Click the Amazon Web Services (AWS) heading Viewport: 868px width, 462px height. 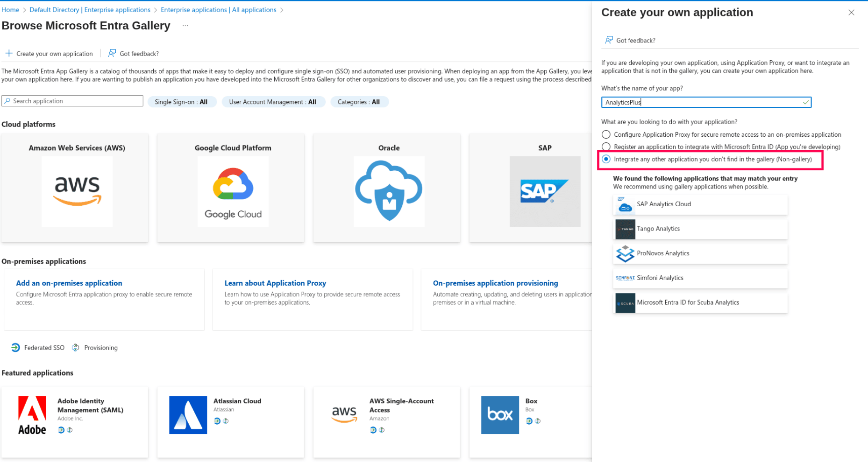tap(77, 148)
